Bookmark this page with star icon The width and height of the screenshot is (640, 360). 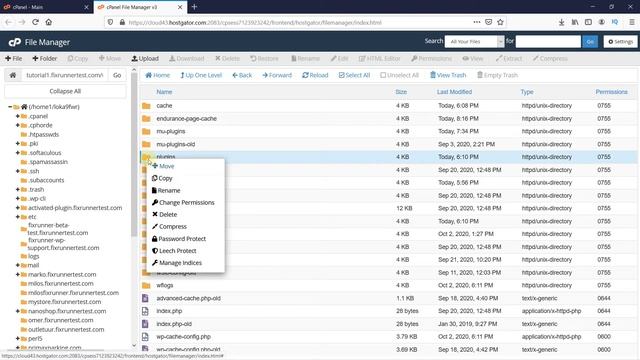tap(500, 22)
